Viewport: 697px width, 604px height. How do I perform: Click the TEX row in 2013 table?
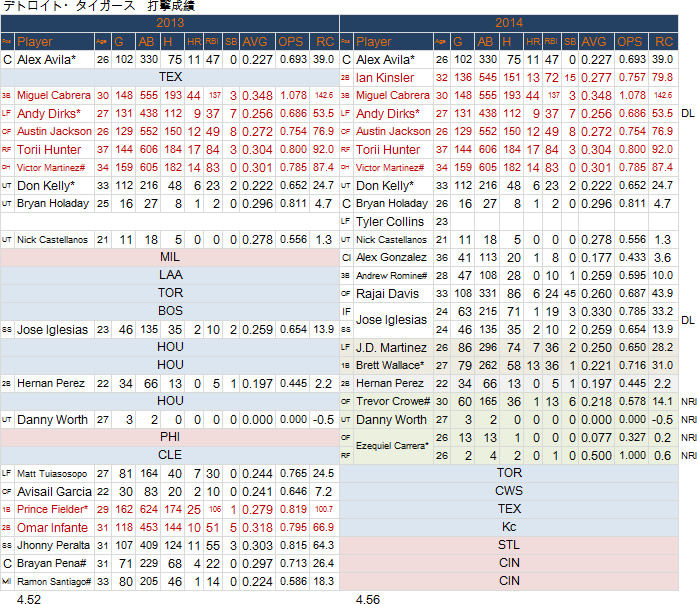click(x=170, y=77)
